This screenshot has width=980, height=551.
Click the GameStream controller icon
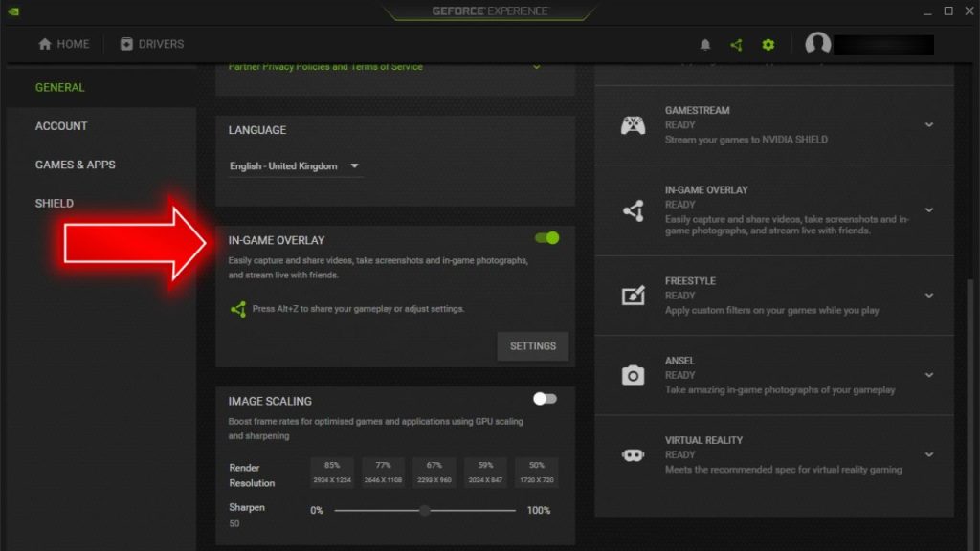(x=634, y=125)
